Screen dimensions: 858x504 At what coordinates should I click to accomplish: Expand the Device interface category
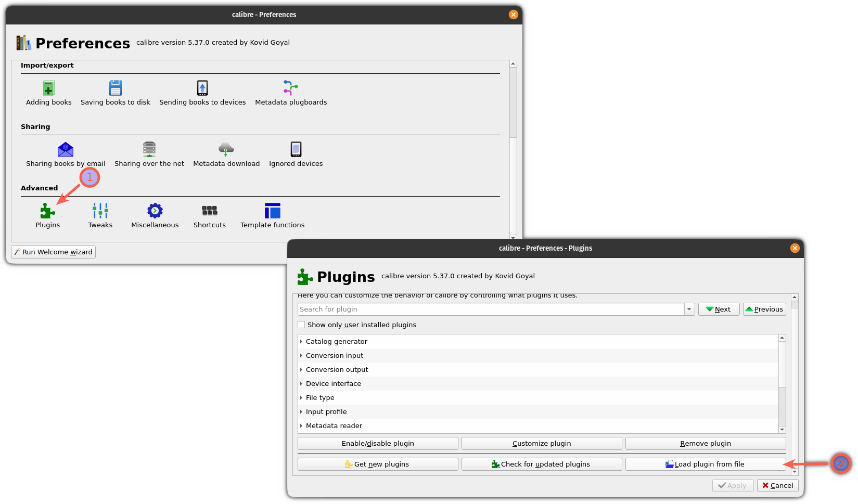tap(301, 383)
